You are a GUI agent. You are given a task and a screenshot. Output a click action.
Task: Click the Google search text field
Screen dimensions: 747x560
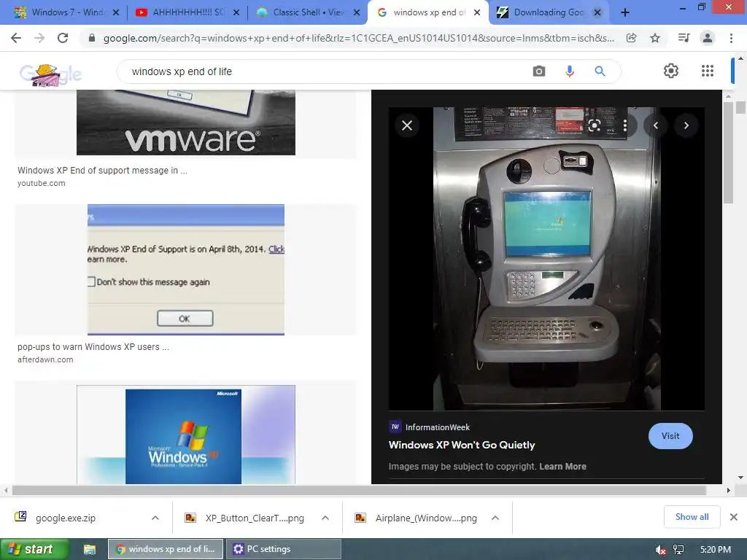324,71
